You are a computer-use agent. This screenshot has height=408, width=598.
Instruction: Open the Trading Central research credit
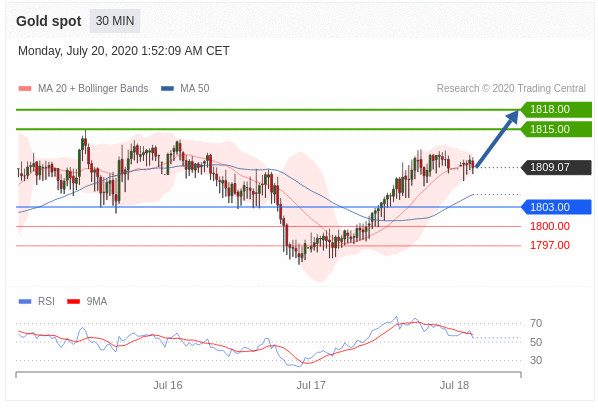click(x=511, y=88)
